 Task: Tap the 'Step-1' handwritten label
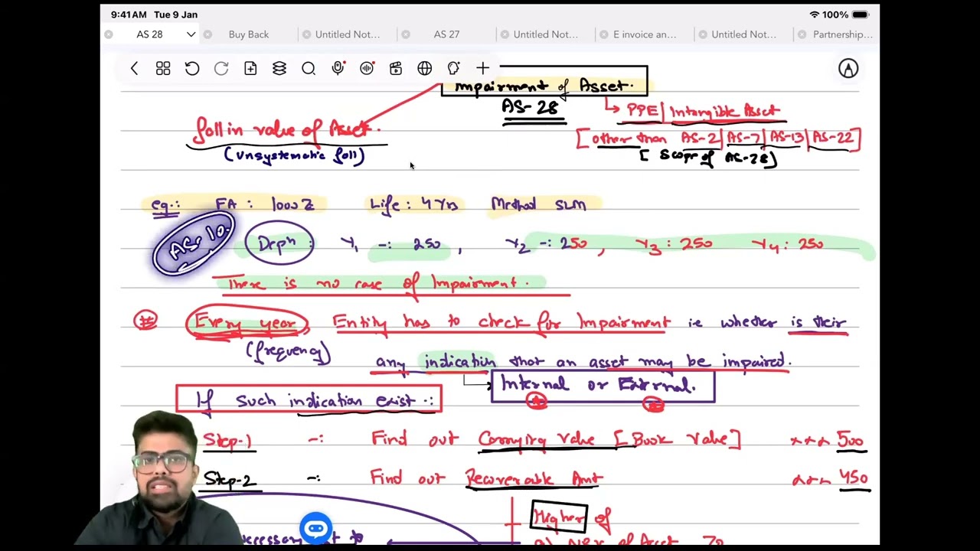(x=227, y=440)
